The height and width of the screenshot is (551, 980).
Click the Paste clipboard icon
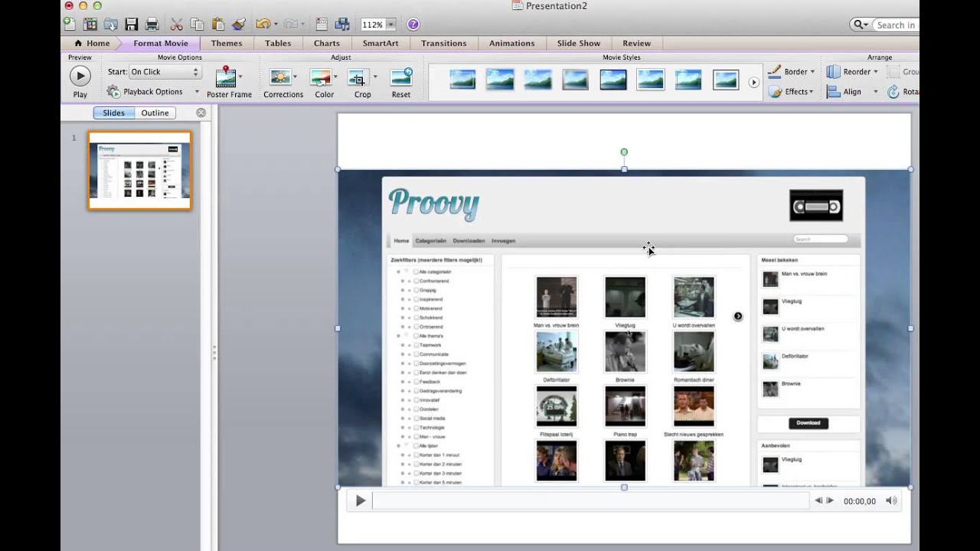tap(217, 24)
